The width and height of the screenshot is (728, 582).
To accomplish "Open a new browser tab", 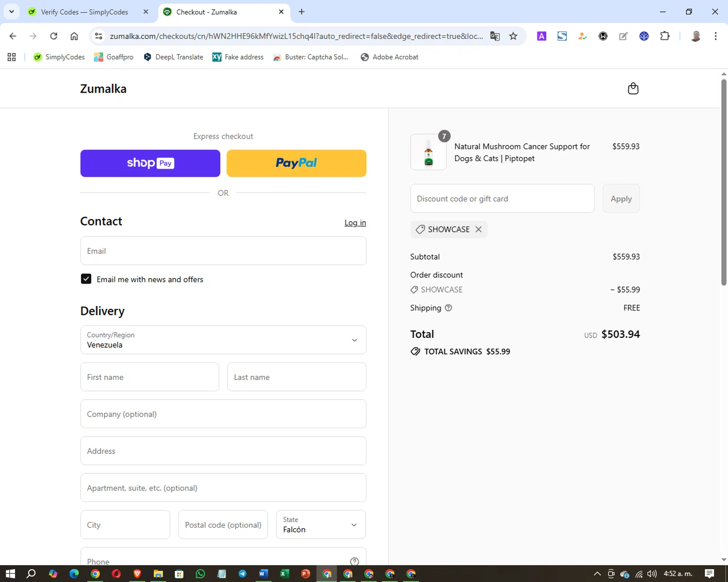I will [301, 12].
